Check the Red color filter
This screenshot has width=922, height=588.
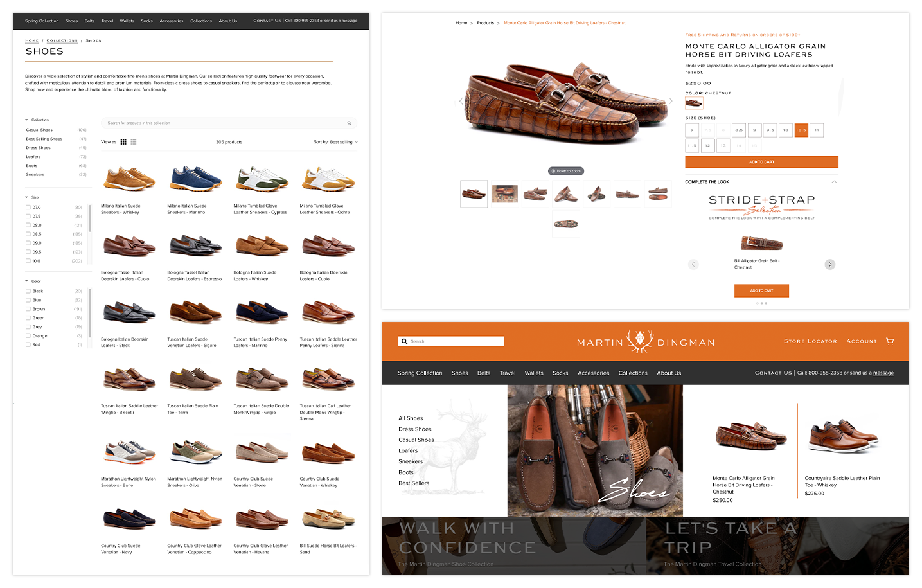[x=28, y=345]
